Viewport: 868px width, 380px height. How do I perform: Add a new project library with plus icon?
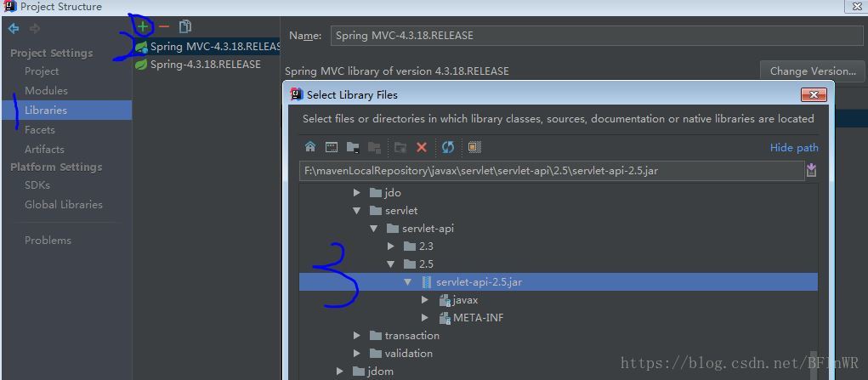coord(144,26)
